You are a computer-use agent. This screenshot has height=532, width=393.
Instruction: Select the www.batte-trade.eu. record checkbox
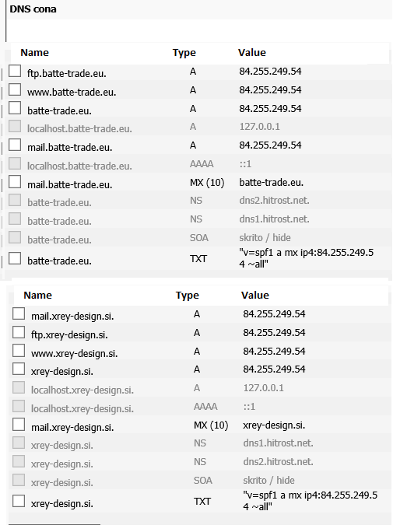pyautogui.click(x=15, y=90)
